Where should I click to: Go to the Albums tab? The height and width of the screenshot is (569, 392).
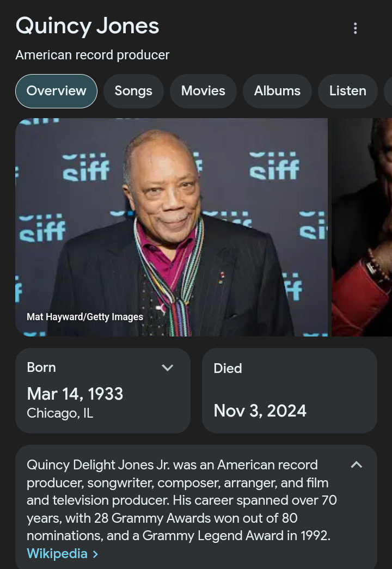tap(277, 91)
